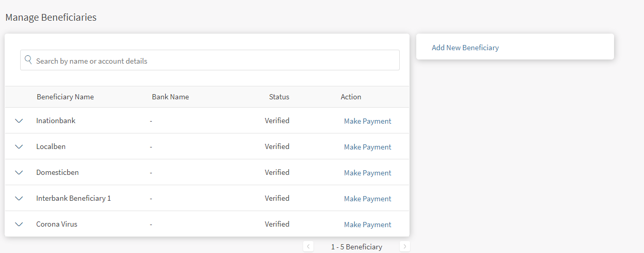Open Add New Beneficiary

465,48
